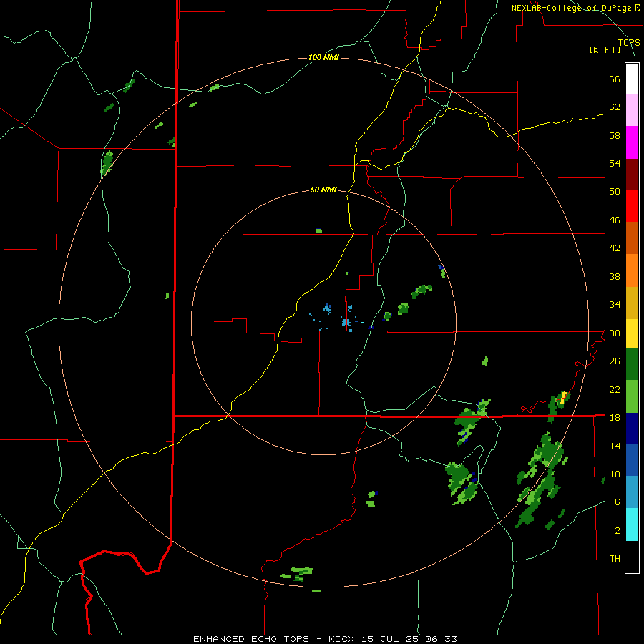644x644 pixels.
Task: Click the [K FT] units label
Action: point(605,50)
